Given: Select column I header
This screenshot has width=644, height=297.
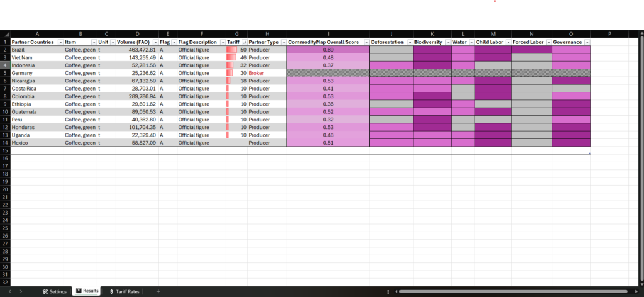Looking at the screenshot, I should (328, 33).
